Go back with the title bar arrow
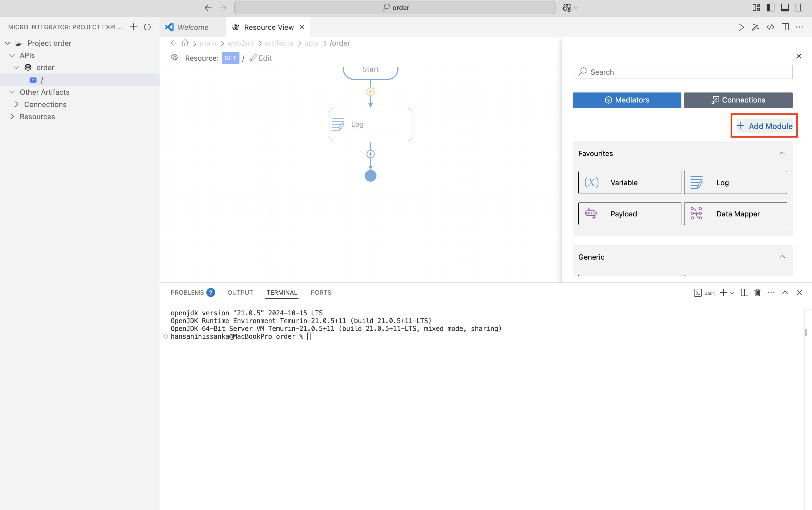The height and width of the screenshot is (510, 812). 208,8
